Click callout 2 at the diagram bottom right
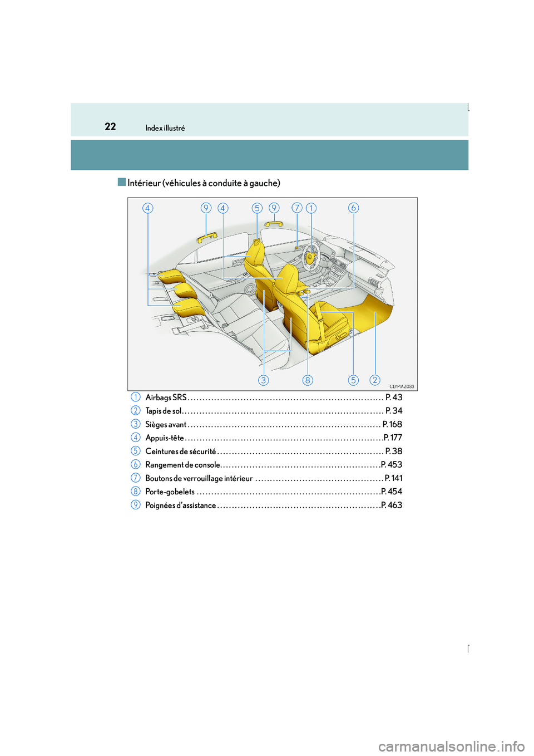This screenshot has width=534, height=756. (x=375, y=380)
